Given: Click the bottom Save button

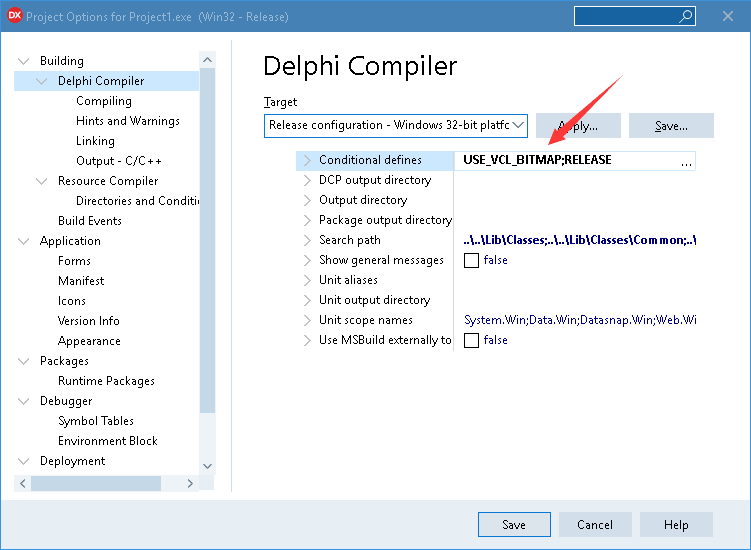Looking at the screenshot, I should pos(514,525).
